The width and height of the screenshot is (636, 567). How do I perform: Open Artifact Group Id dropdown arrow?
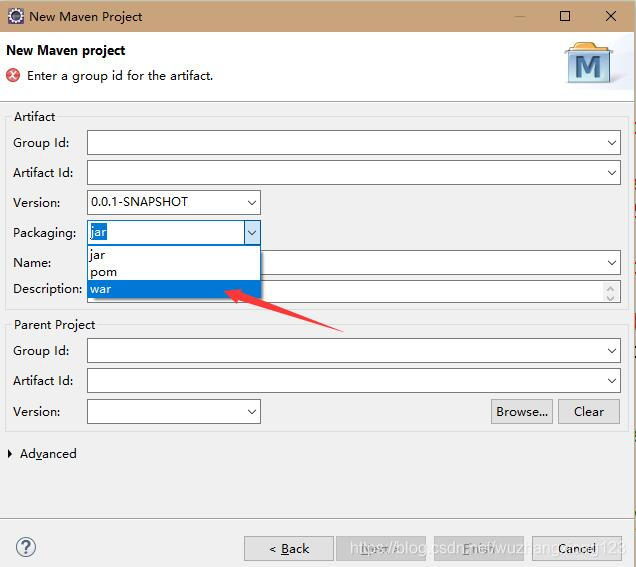tap(612, 143)
